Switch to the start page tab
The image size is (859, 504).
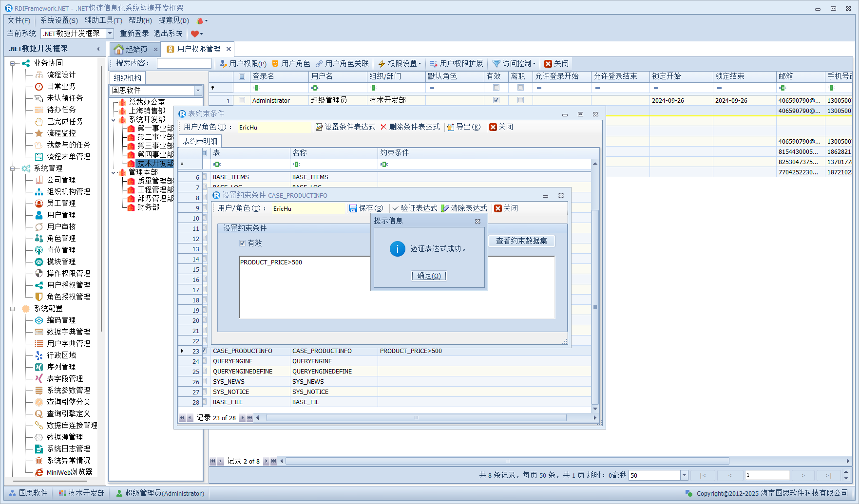tap(132, 49)
